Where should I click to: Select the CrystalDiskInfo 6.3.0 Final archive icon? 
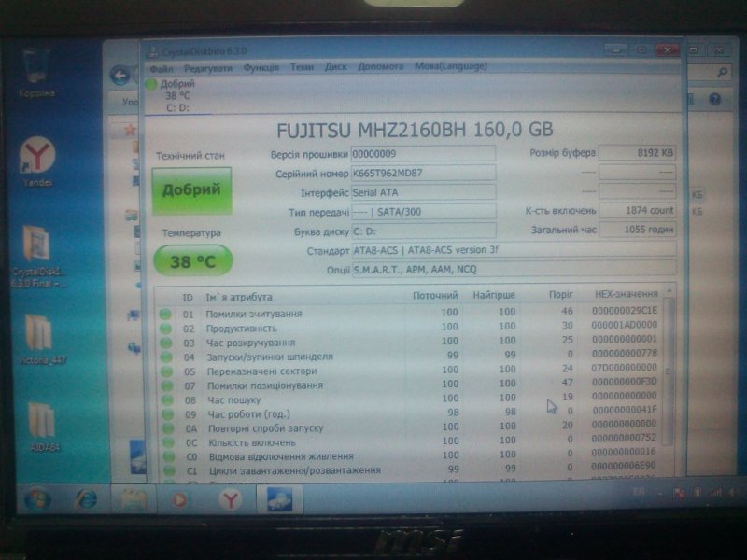coord(36,246)
